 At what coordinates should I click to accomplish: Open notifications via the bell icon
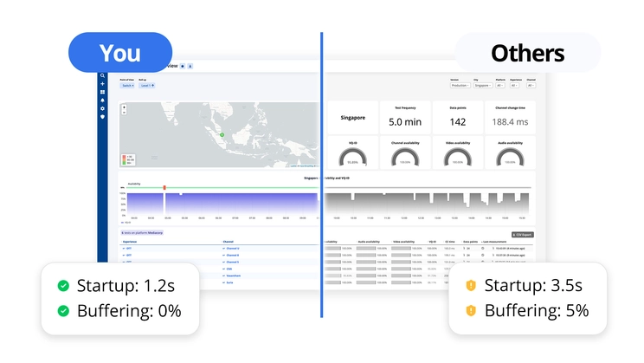(102, 100)
